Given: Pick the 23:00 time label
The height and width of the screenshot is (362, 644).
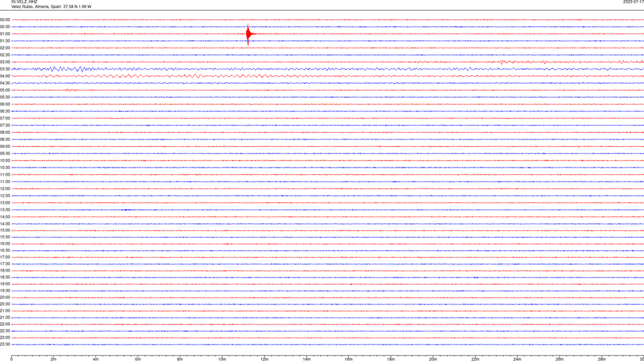Looking at the screenshot, I should [5, 338].
